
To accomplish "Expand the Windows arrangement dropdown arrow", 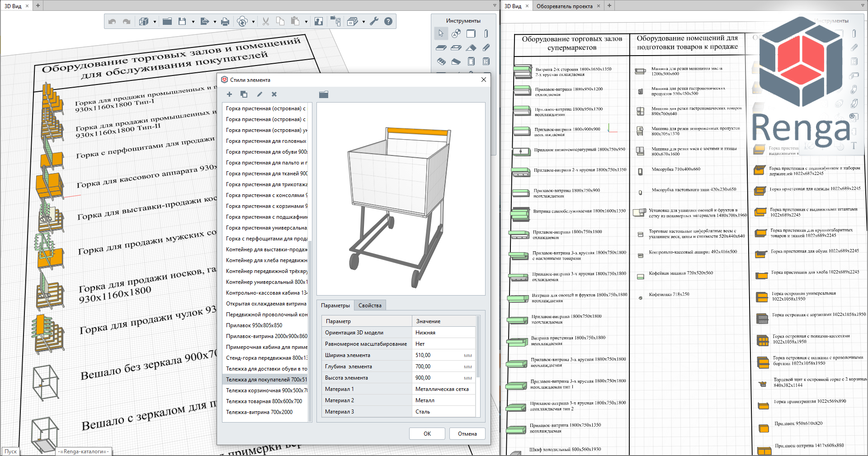I will pyautogui.click(x=363, y=22).
